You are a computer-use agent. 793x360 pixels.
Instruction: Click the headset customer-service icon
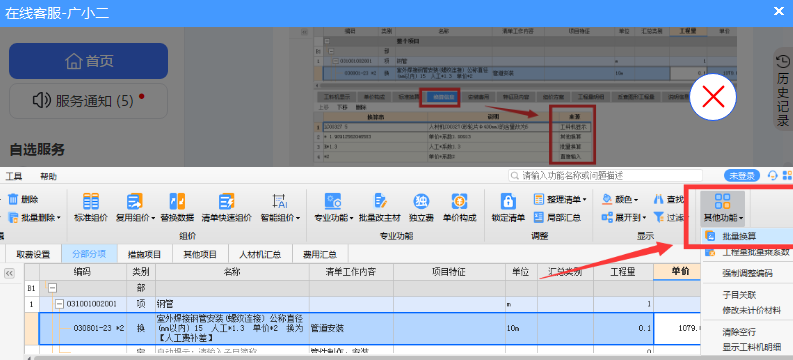tap(772, 175)
